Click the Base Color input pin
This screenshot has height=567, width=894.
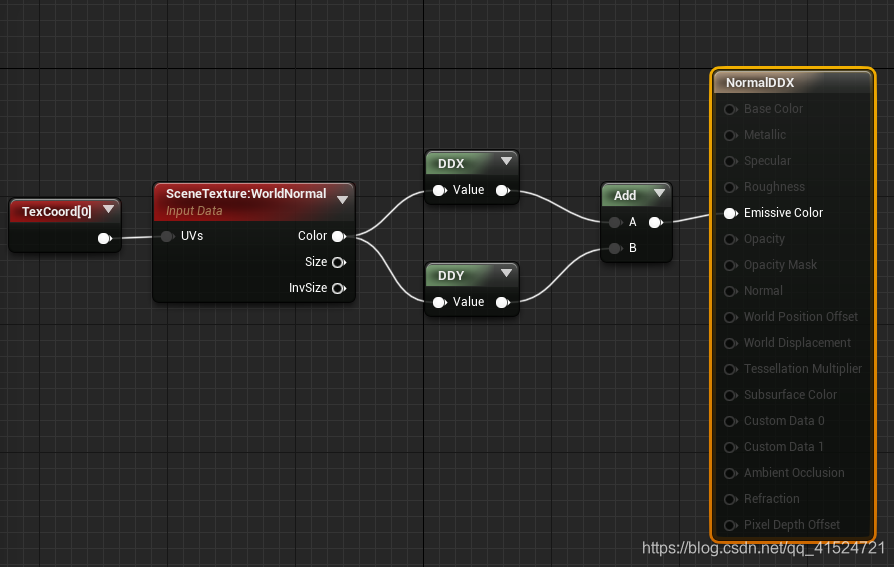pyautogui.click(x=730, y=109)
